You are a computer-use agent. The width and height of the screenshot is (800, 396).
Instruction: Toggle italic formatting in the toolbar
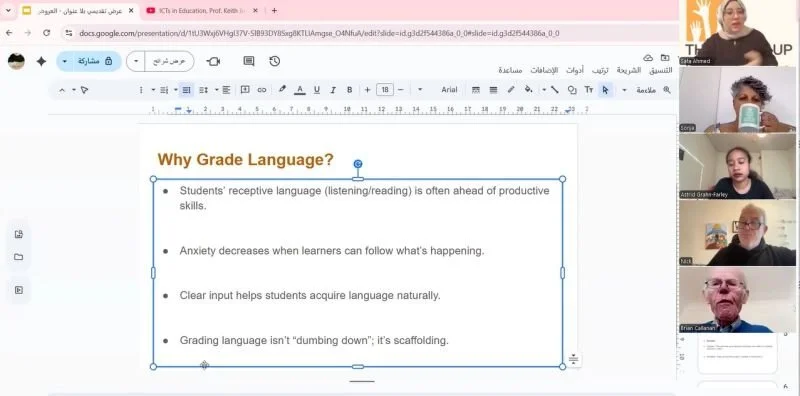(x=333, y=90)
